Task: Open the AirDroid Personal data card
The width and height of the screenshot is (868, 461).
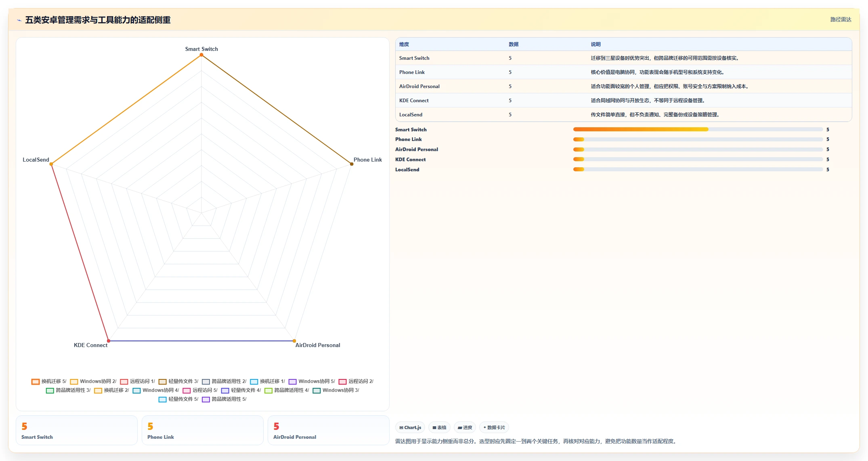Action: 329,430
